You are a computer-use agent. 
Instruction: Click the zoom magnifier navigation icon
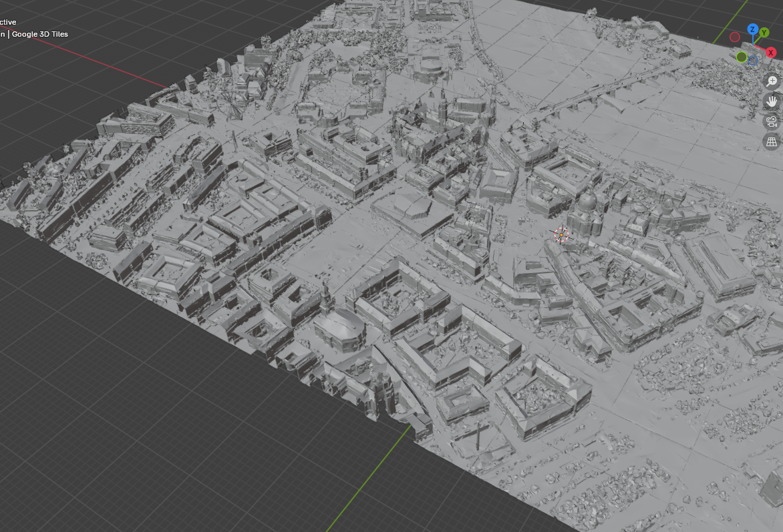pos(772,81)
